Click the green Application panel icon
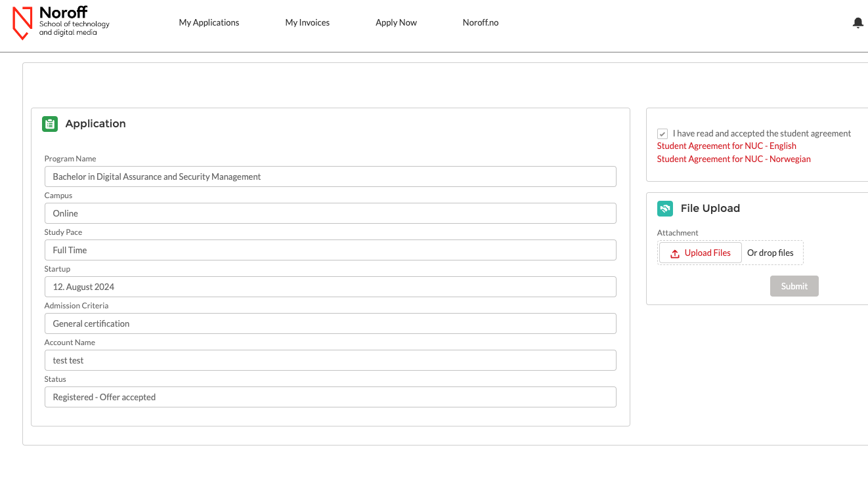The width and height of the screenshot is (868, 477). (x=49, y=123)
